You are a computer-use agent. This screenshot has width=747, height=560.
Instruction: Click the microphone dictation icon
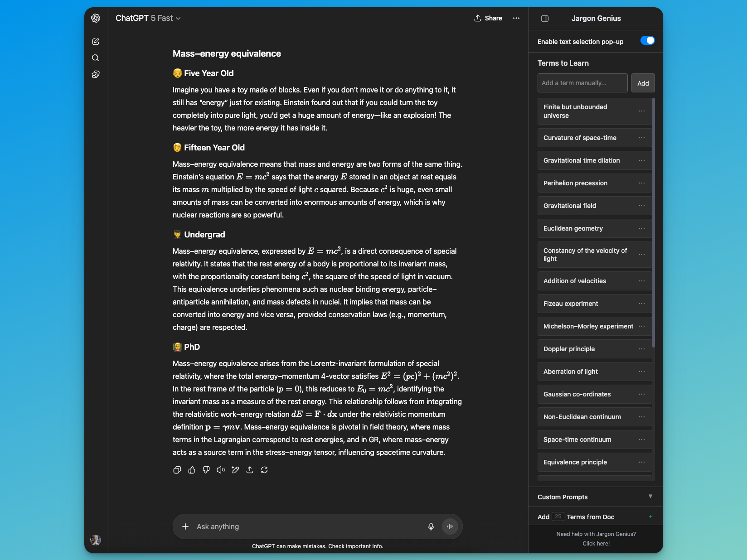[x=431, y=526]
